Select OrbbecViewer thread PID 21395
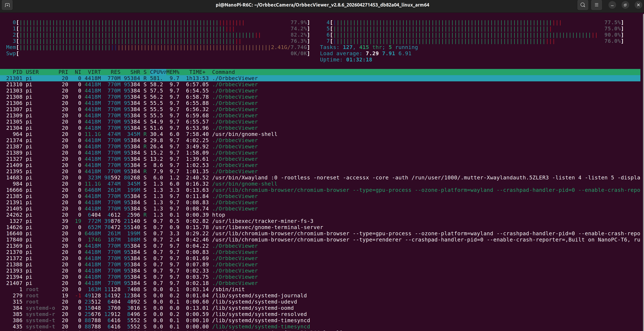The height and width of the screenshot is (331, 644). pos(320,171)
